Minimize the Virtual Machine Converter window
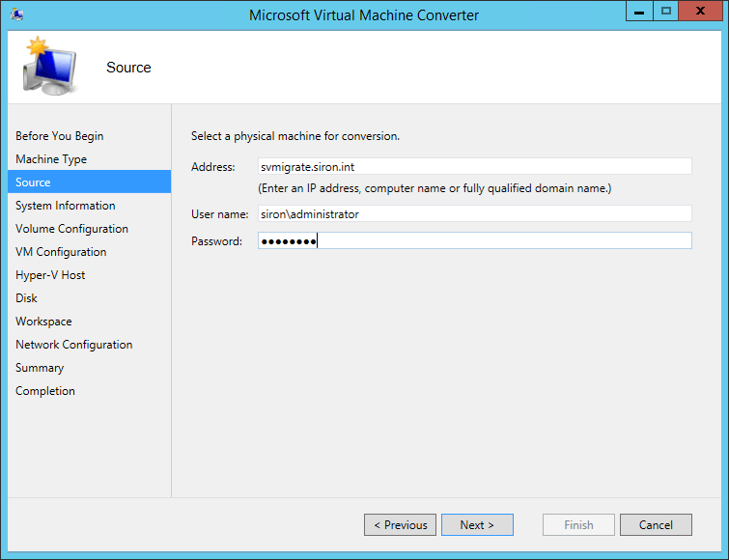 [x=639, y=12]
